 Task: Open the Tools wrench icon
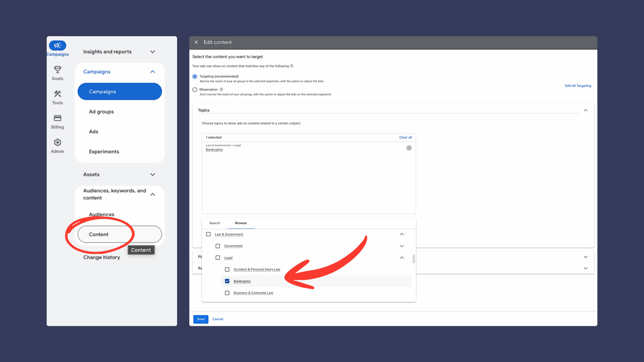click(x=57, y=94)
